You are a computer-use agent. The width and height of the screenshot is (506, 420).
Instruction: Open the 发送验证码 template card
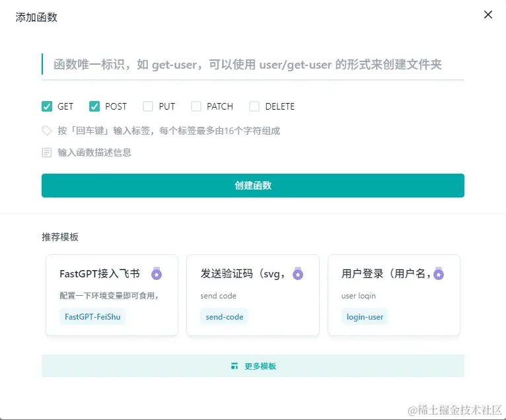coord(253,295)
